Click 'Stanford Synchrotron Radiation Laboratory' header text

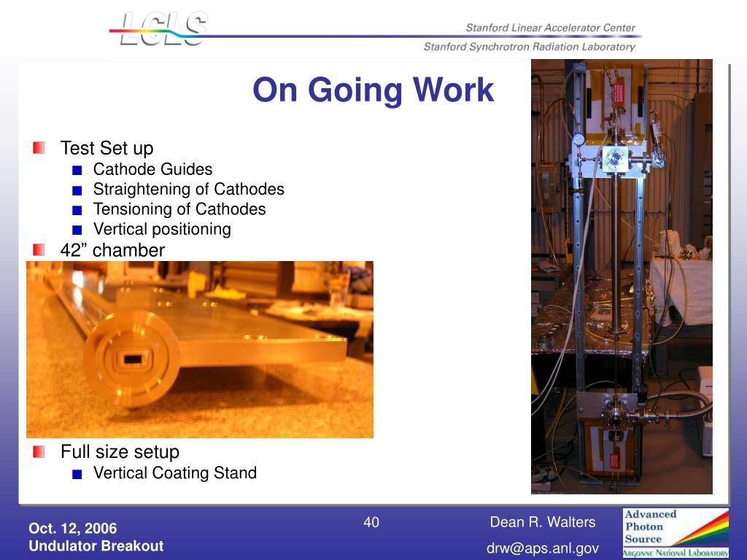(x=530, y=47)
